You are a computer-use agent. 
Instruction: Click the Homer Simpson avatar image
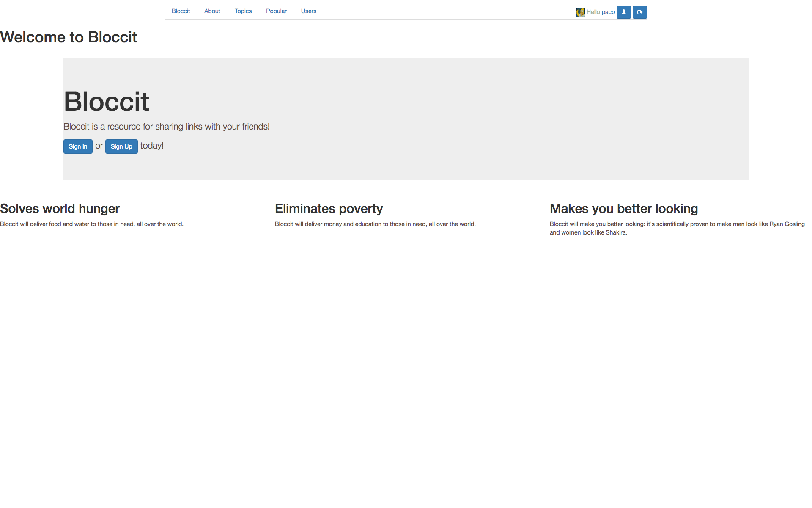click(x=580, y=12)
